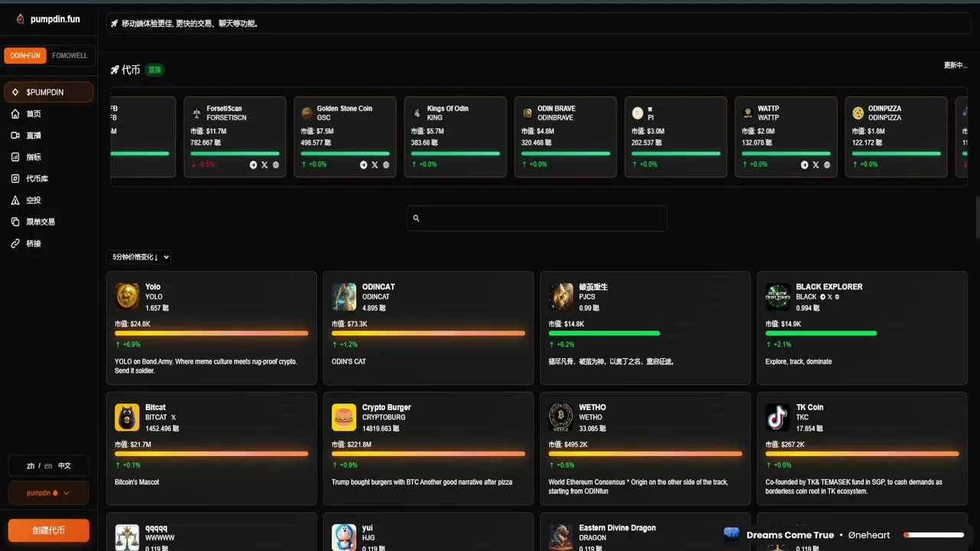Open the Kings Of Odin token card

click(x=455, y=137)
